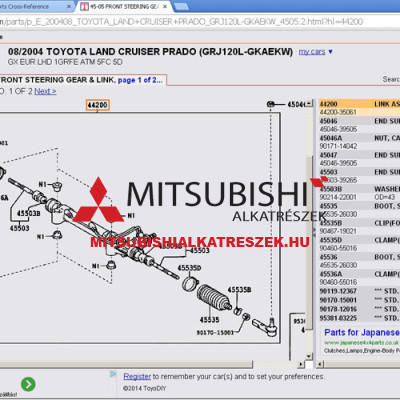Click the green arrow ad button
The width and height of the screenshot is (400, 400).
point(28,384)
